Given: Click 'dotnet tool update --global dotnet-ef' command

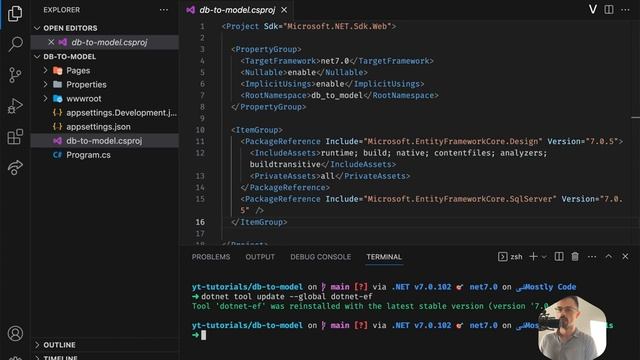Looking at the screenshot, I should [x=287, y=296].
